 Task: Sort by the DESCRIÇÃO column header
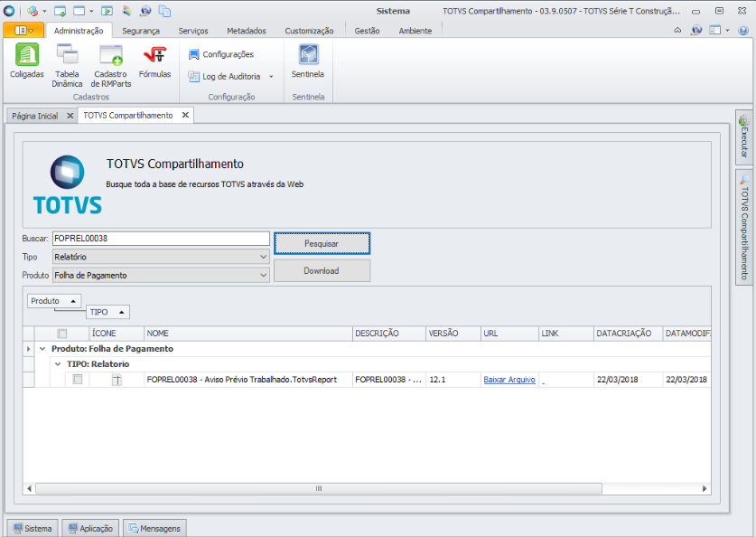389,334
